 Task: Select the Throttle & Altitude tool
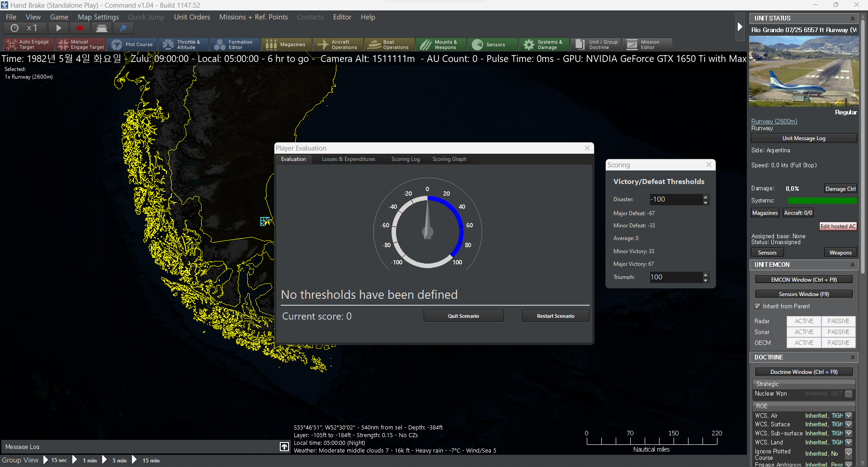point(183,44)
